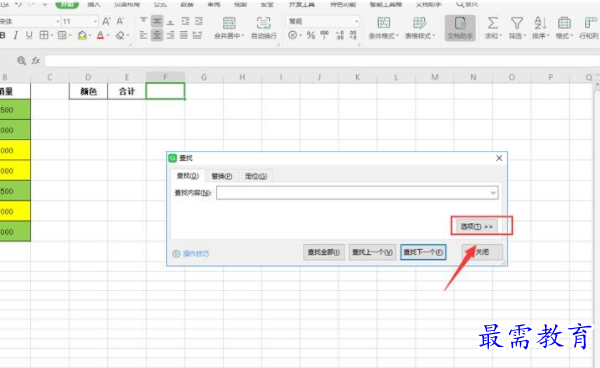Align text to top of cell
The width and height of the screenshot is (600, 368).
pos(143,21)
